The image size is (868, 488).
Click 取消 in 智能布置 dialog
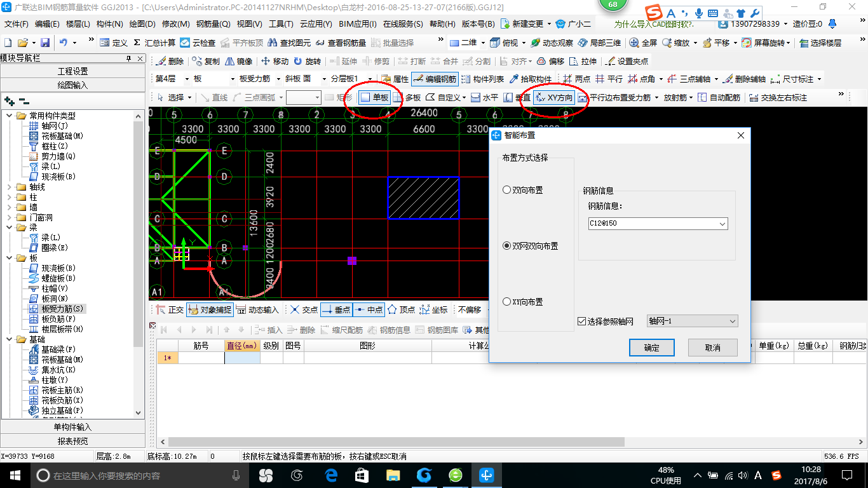[x=712, y=348]
